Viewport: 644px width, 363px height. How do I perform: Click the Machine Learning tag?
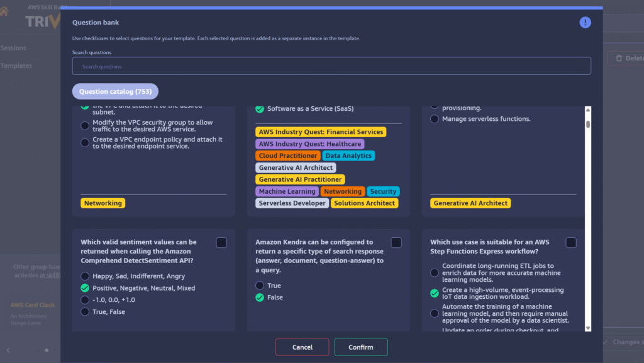pos(287,191)
